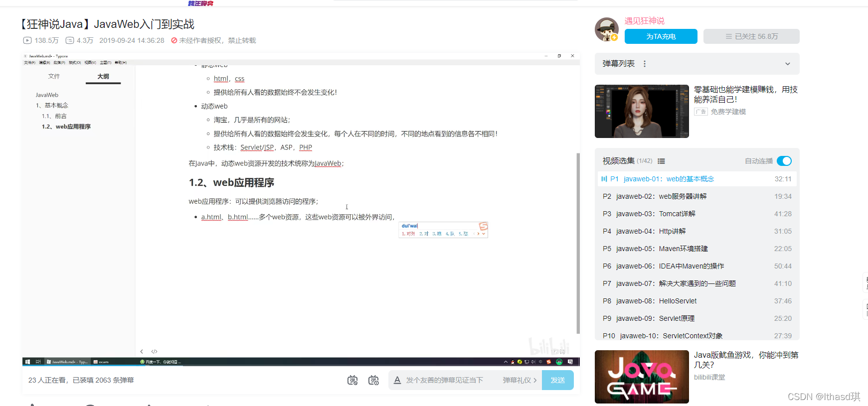Click the PHP link in document
This screenshot has width=868, height=406.
point(306,147)
